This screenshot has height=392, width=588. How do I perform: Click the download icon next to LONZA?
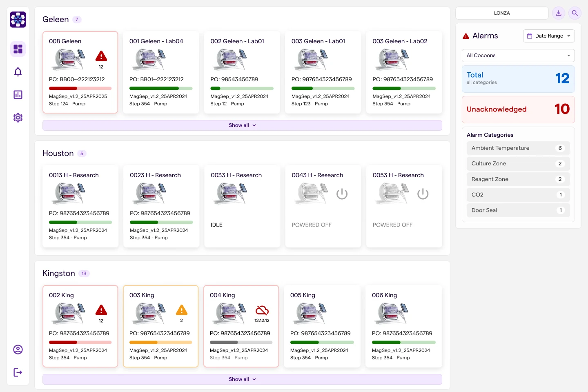[559, 13]
